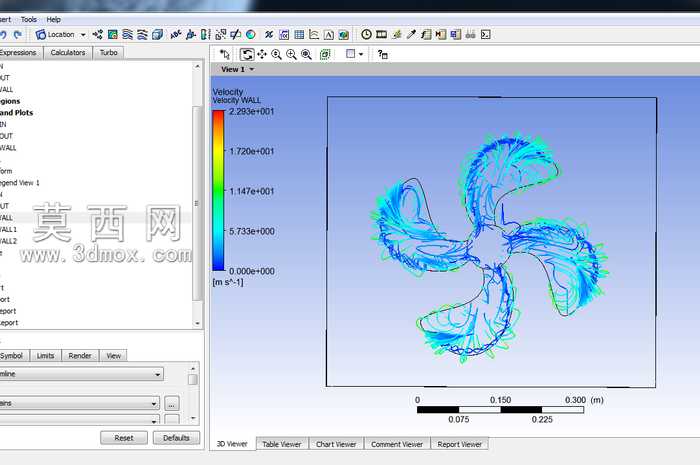Click the outline tree scrollbar up arrow
700x465 pixels.
click(197, 66)
